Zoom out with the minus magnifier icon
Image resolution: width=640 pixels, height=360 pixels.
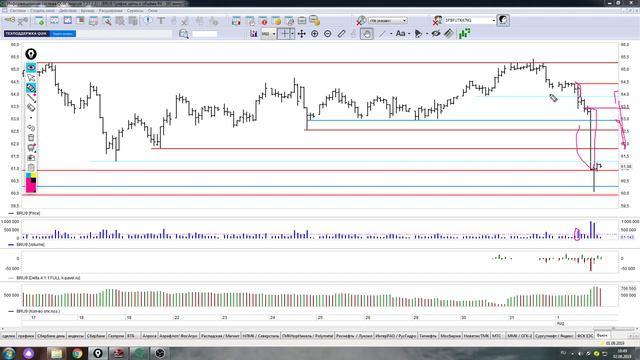(x=328, y=34)
